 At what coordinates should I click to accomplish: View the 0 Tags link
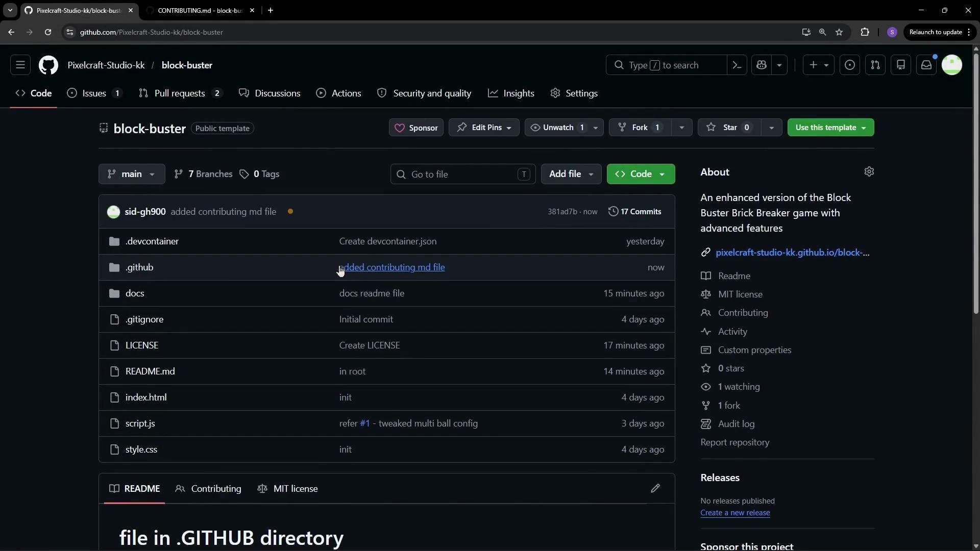(259, 174)
